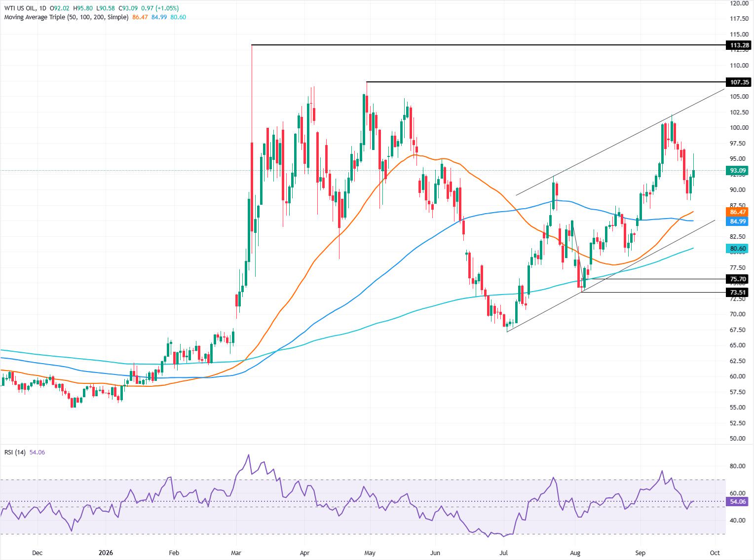The width and height of the screenshot is (754, 560).
Task: Click 2026 on the time axis
Action: [x=106, y=553]
